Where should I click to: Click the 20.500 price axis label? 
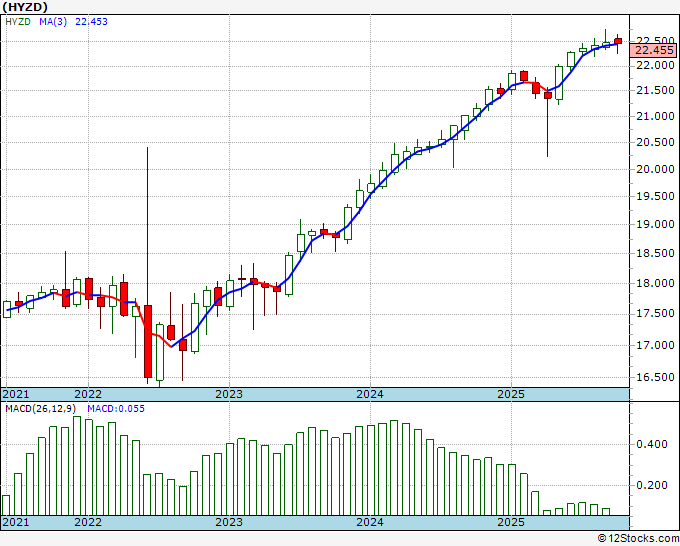pos(655,142)
